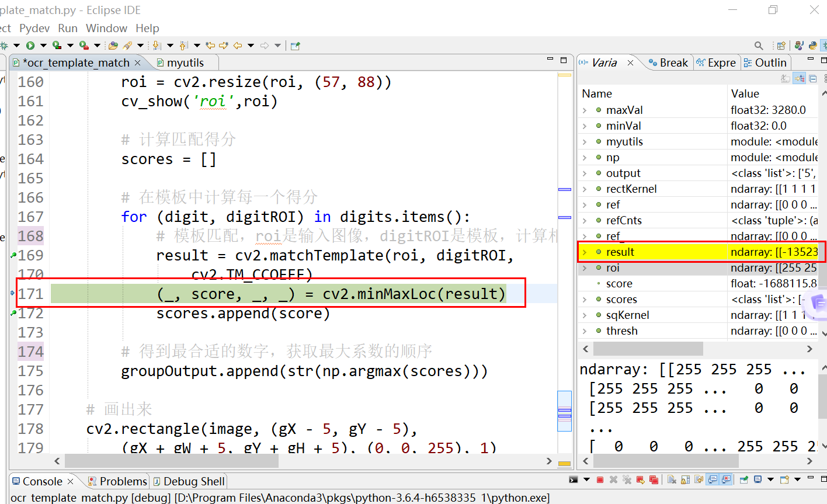Open the Search dialog via magnifier icon

pos(758,45)
